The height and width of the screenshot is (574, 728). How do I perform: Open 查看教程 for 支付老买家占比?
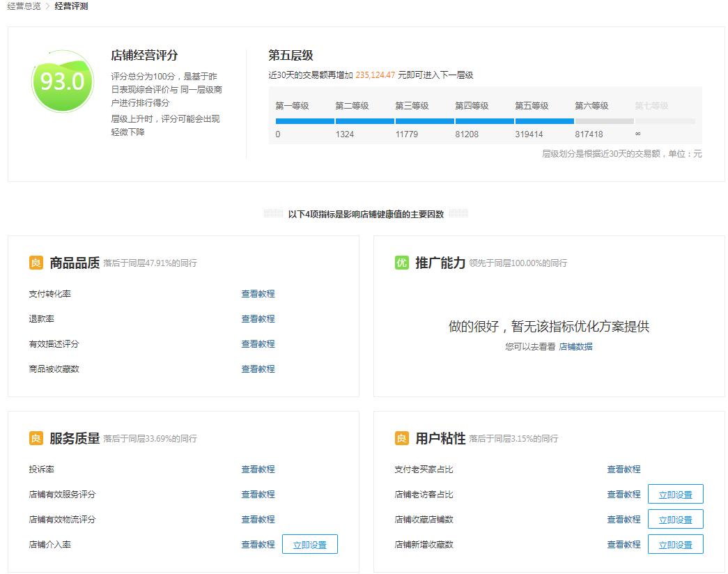[624, 469]
